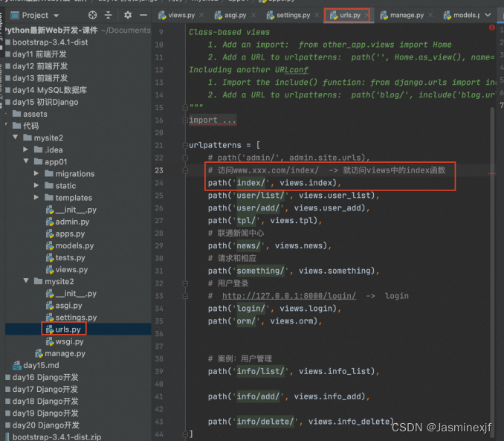Open models.py in project tree
Screen dimensions: 504x441
70,245
